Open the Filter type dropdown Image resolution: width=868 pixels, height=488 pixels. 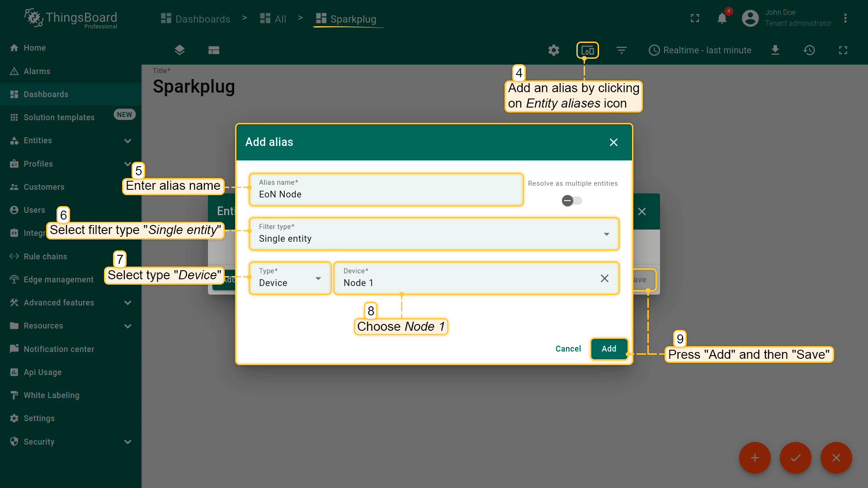click(433, 234)
